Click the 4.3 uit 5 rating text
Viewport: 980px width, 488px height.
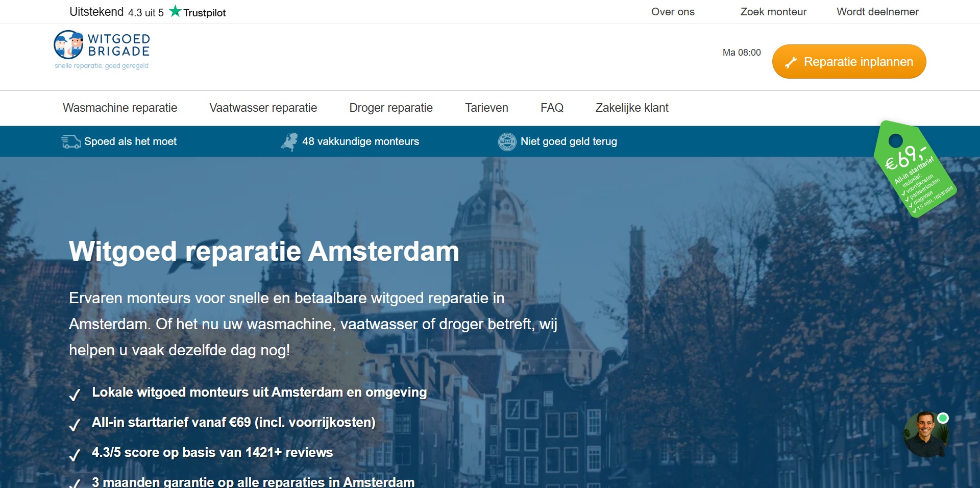point(145,11)
